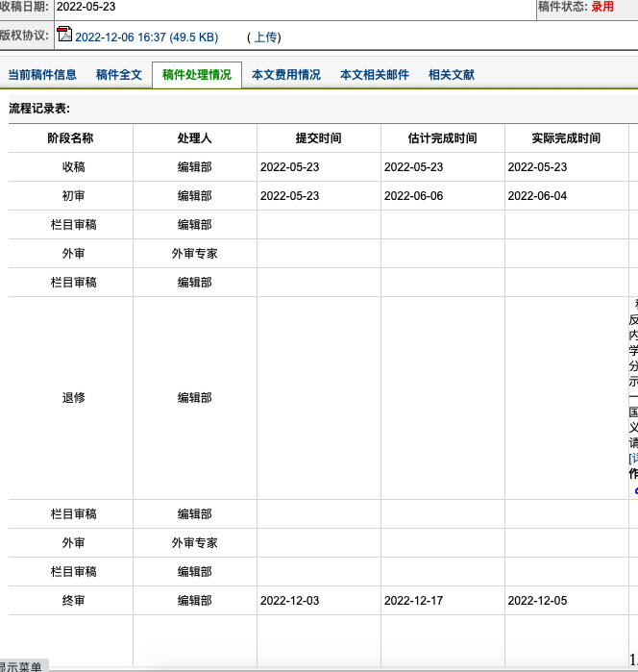The height and width of the screenshot is (672, 638).
Task: Select the 收稿 stage name cell
Action: (73, 166)
